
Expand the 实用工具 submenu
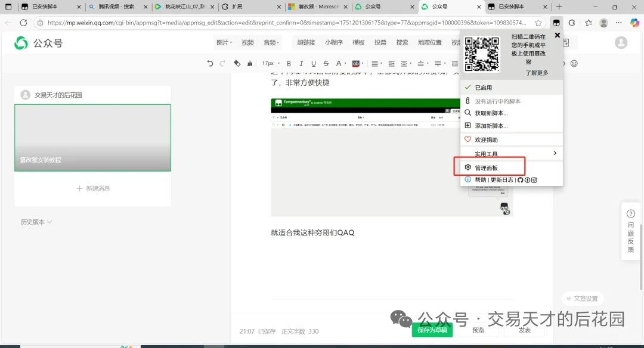(x=486, y=154)
